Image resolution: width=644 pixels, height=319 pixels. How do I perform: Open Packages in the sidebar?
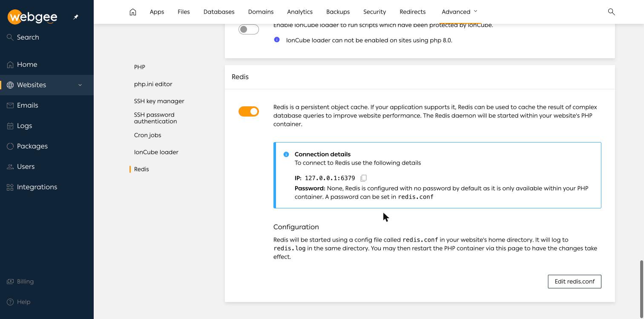click(47, 146)
